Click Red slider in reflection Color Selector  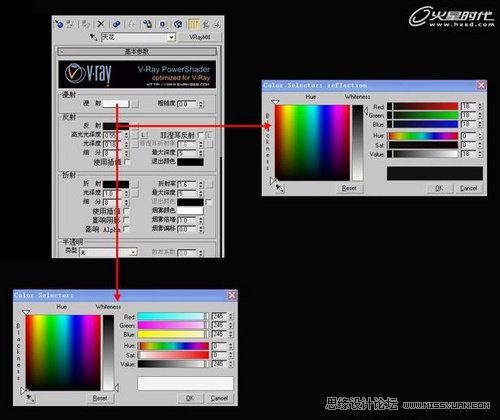click(x=423, y=106)
